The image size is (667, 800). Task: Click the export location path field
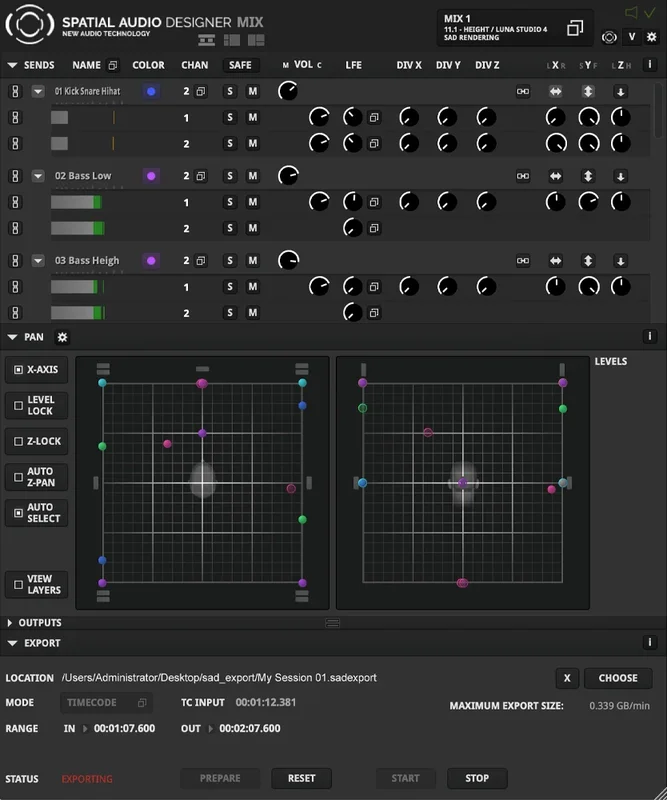click(219, 678)
